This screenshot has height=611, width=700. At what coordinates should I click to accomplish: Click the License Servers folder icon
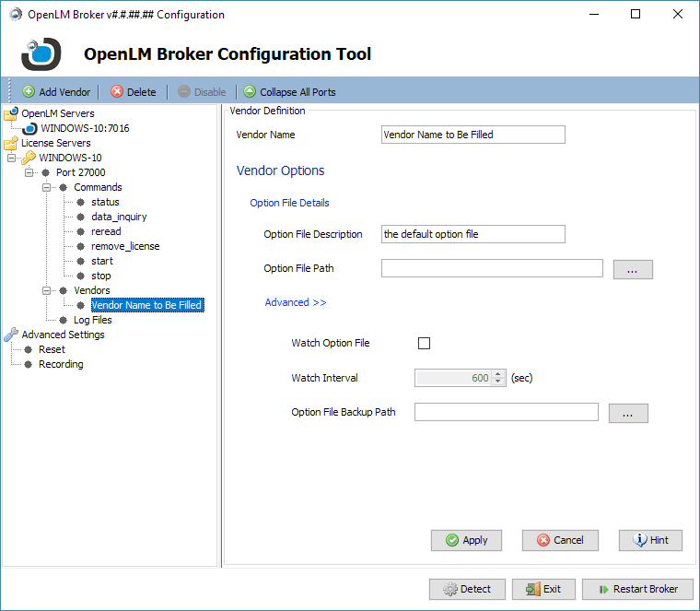click(x=11, y=143)
